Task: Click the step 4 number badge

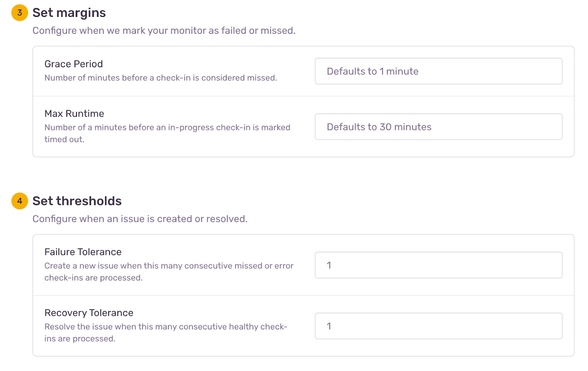Action: point(19,201)
